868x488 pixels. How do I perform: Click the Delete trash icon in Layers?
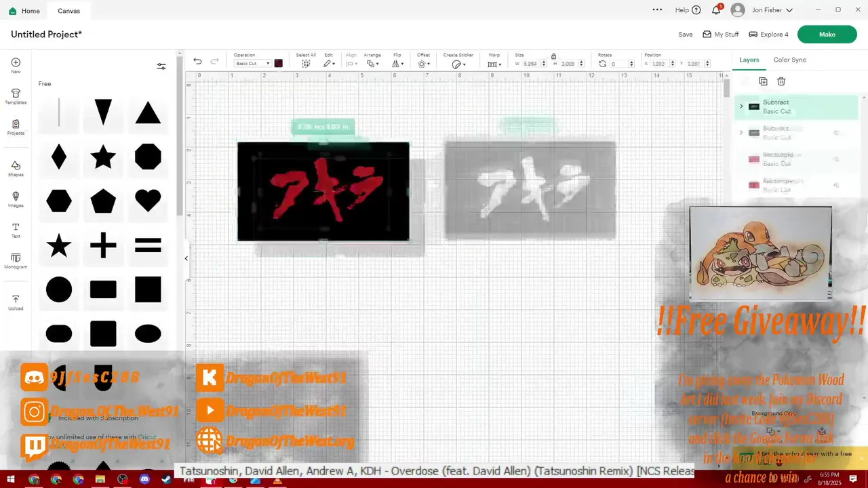point(781,81)
